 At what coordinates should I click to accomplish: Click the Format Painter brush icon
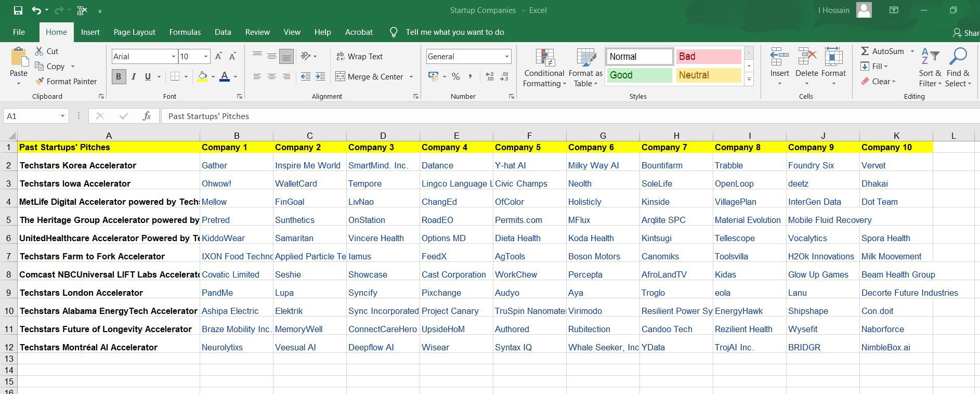[x=40, y=81]
